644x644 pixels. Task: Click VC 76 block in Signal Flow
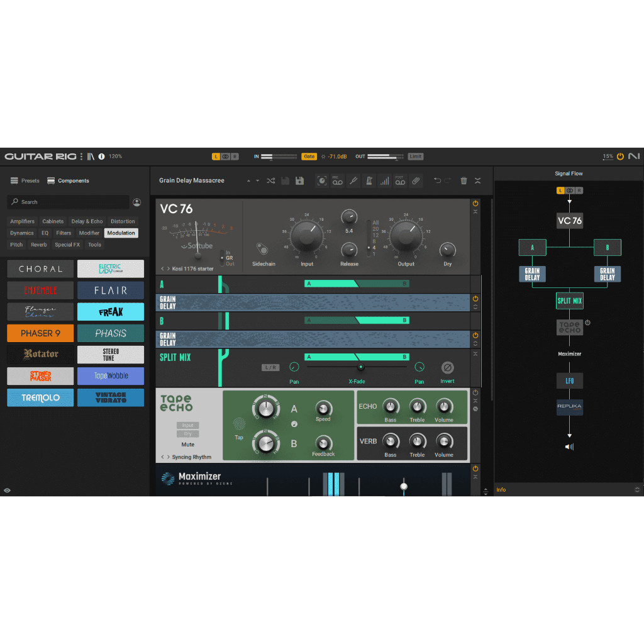click(x=569, y=221)
